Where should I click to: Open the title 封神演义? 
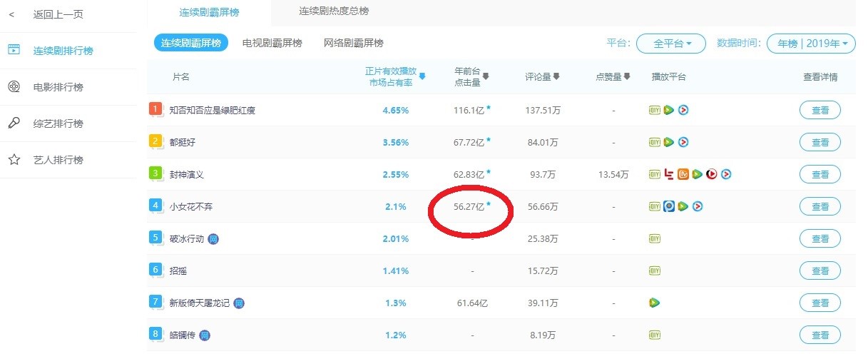point(186,174)
